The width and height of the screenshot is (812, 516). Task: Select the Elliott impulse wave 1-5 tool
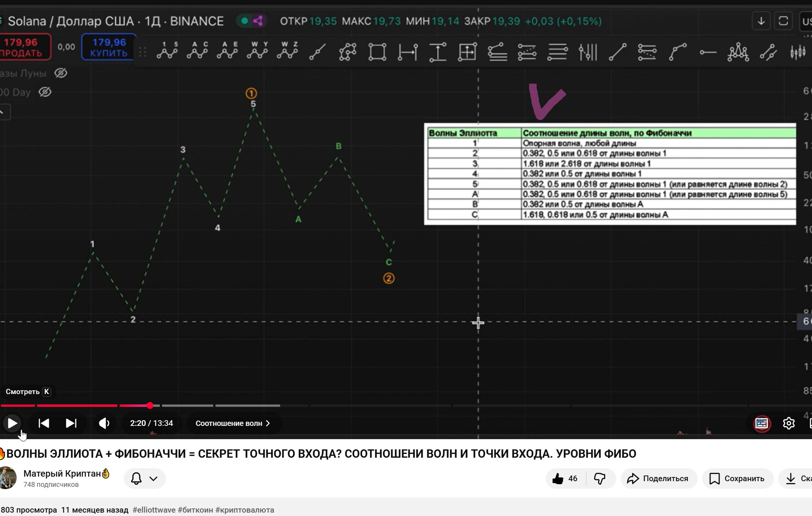click(167, 51)
